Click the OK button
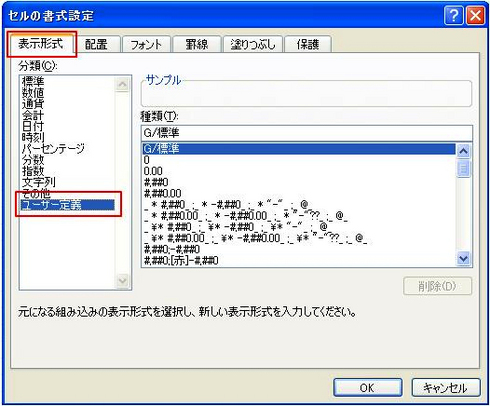 point(368,388)
